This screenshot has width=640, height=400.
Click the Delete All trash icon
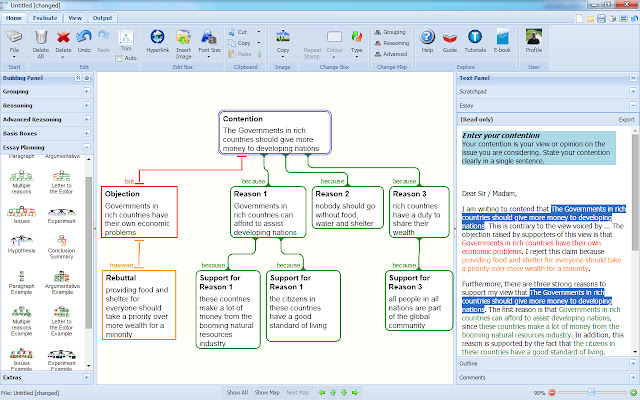click(x=41, y=37)
